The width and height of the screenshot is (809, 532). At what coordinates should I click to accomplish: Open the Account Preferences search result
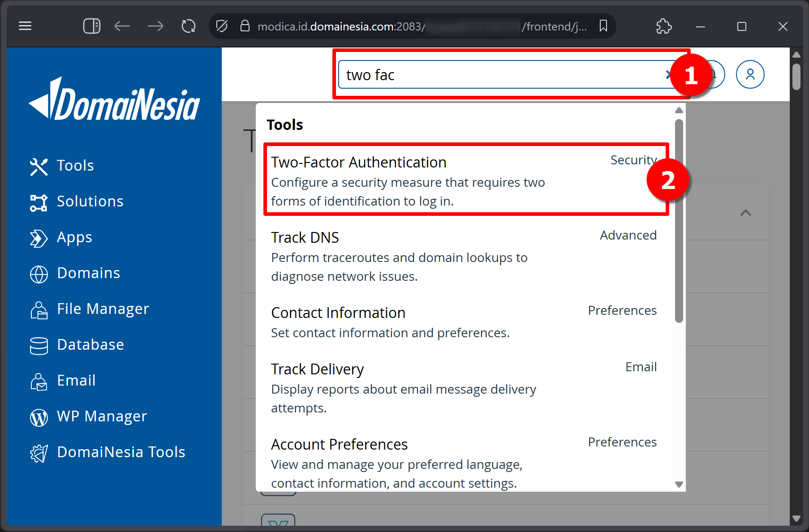[464, 463]
